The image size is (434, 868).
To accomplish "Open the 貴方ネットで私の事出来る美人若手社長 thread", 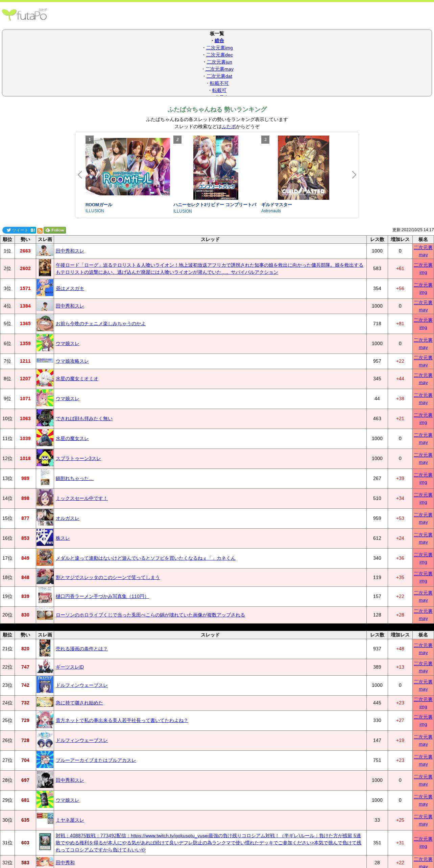I will (x=122, y=720).
